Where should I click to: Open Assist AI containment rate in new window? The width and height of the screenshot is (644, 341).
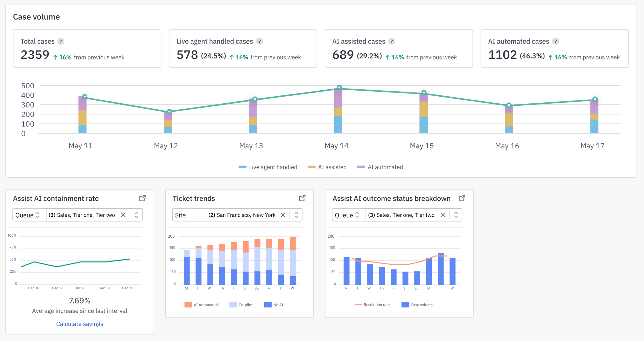(x=142, y=198)
